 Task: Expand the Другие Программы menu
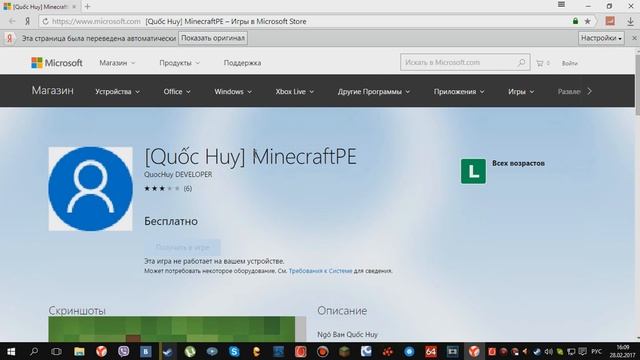373,91
